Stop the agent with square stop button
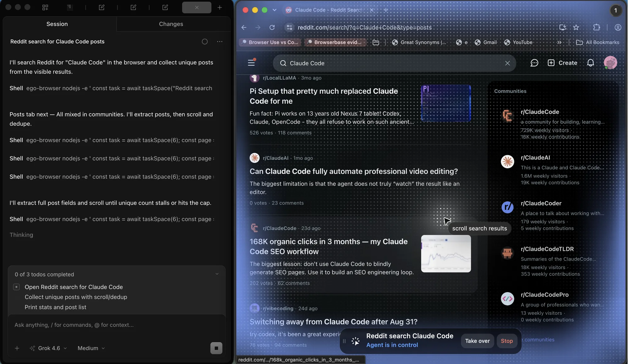The height and width of the screenshot is (364, 628). click(216, 348)
